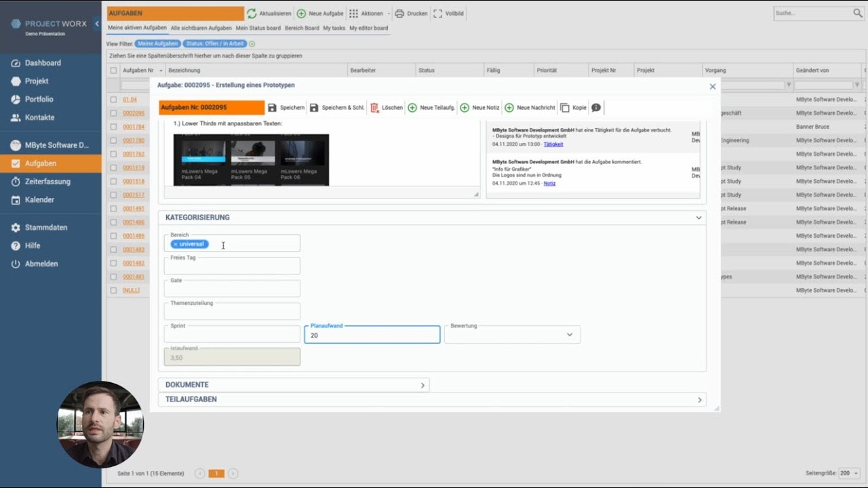The height and width of the screenshot is (488, 868).
Task: Expand the Dokumente section
Action: (422, 385)
